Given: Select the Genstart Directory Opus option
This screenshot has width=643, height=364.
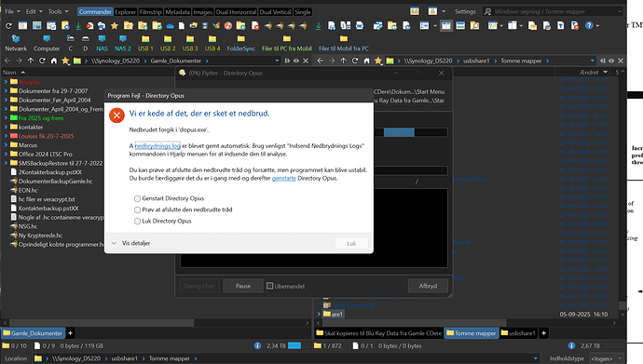Looking at the screenshot, I should click(x=137, y=198).
